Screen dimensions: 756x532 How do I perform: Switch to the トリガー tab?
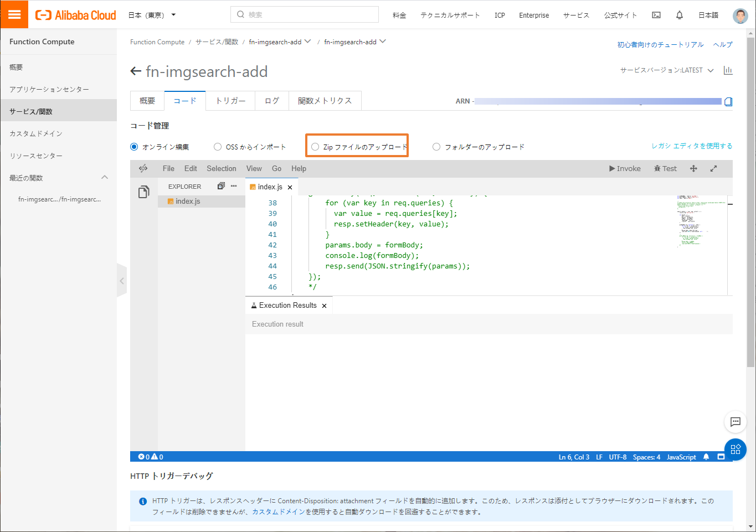pyautogui.click(x=230, y=101)
